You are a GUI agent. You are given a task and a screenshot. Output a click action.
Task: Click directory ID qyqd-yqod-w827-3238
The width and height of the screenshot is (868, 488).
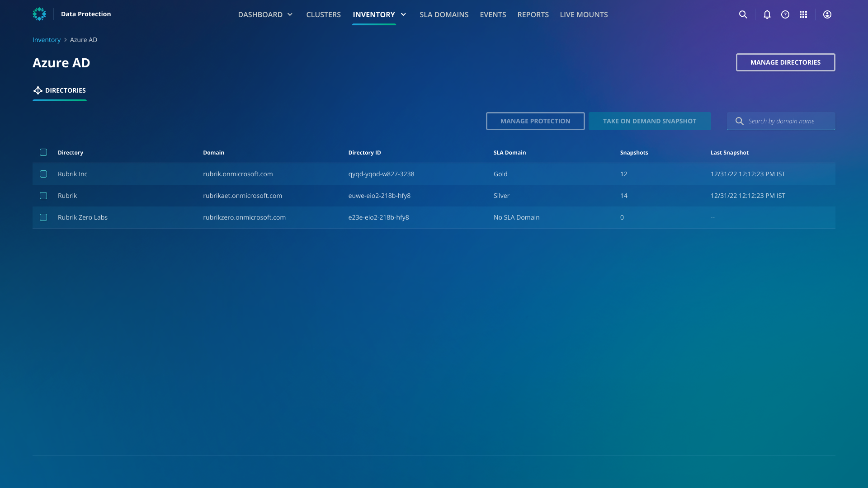(381, 174)
